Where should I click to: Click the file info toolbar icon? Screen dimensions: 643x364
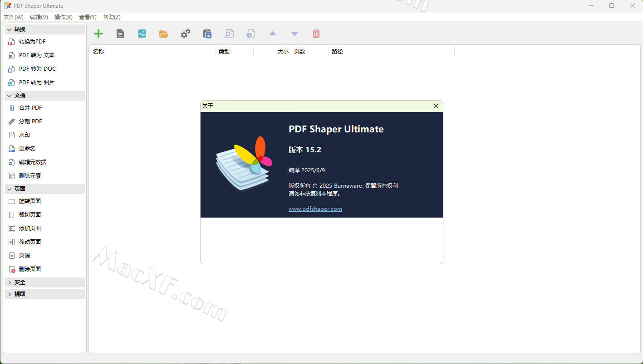tap(251, 34)
